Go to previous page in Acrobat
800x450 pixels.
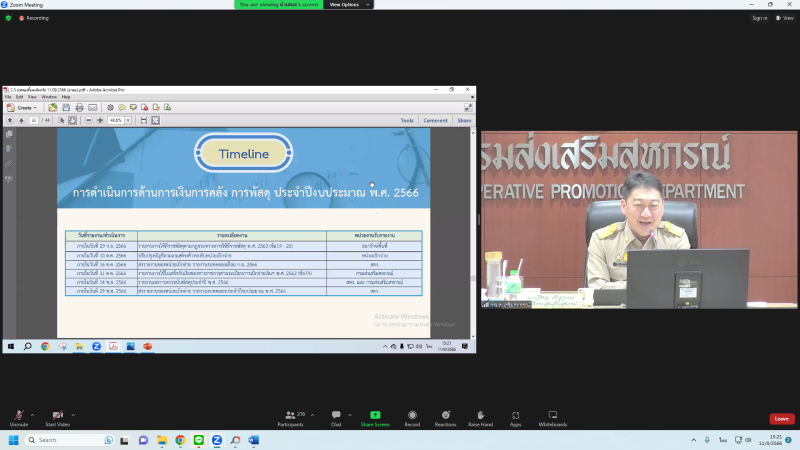[x=10, y=120]
